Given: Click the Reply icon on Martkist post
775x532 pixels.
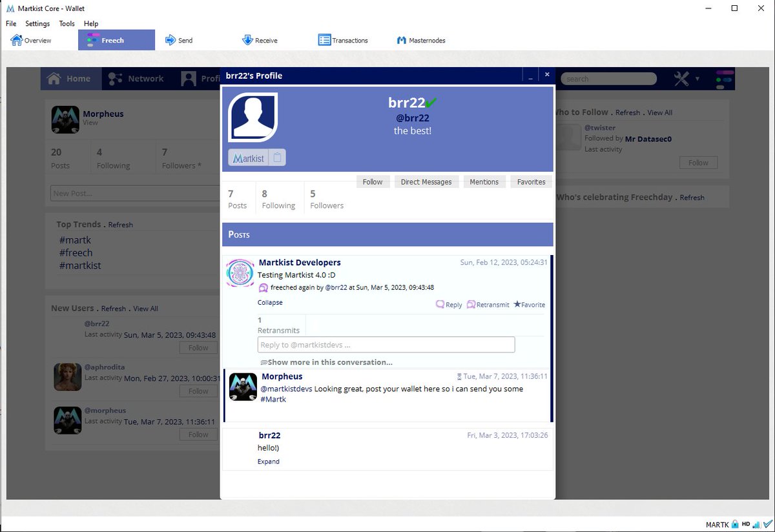Looking at the screenshot, I should click(440, 304).
